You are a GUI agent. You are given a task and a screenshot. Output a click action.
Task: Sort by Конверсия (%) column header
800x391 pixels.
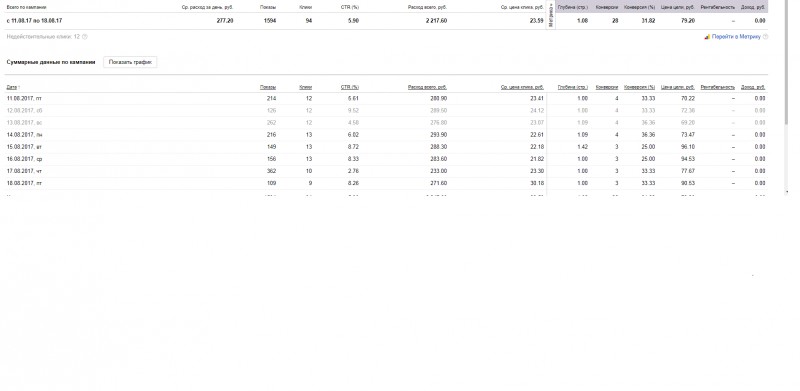640,87
